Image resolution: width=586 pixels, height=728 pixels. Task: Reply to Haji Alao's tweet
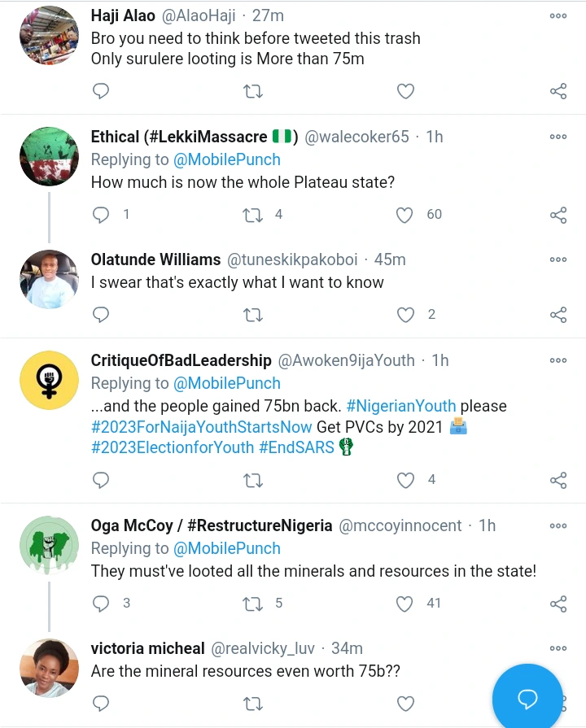(x=101, y=91)
